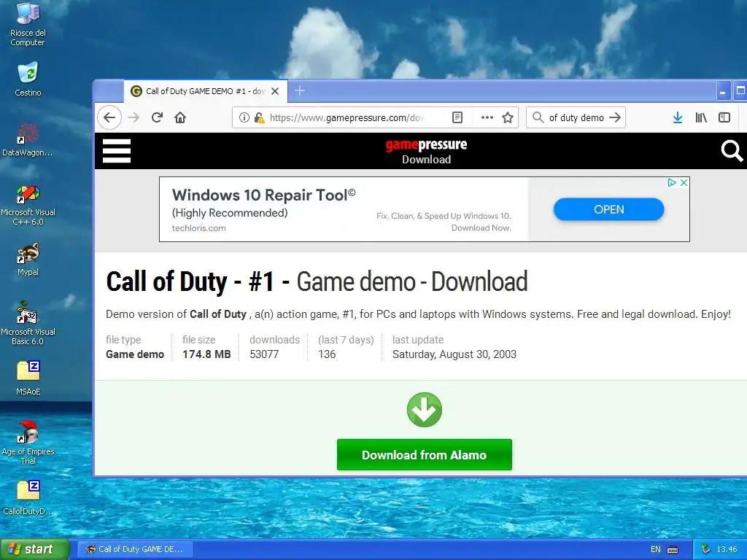The height and width of the screenshot is (560, 747).
Task: Select the Call of Duty GAME DEMO tab
Action: (x=205, y=91)
